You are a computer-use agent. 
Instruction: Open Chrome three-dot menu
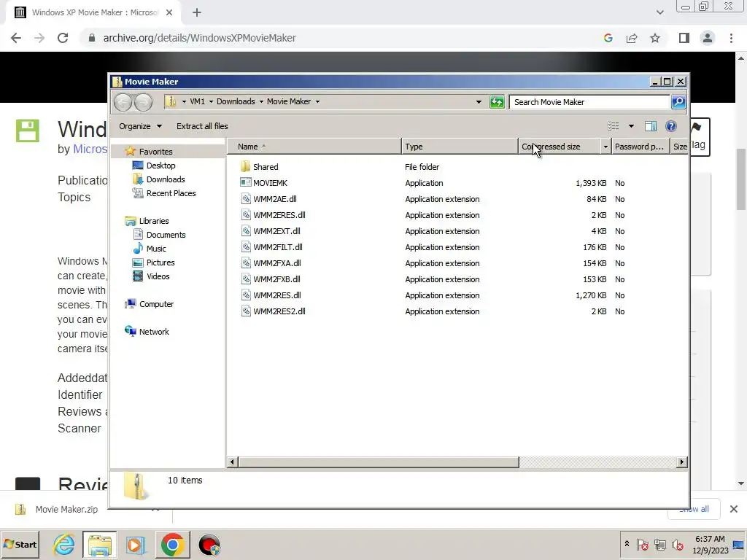[731, 38]
